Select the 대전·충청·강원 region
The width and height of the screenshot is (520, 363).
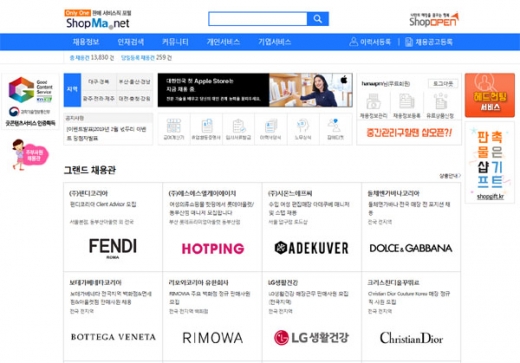pyautogui.click(x=135, y=99)
